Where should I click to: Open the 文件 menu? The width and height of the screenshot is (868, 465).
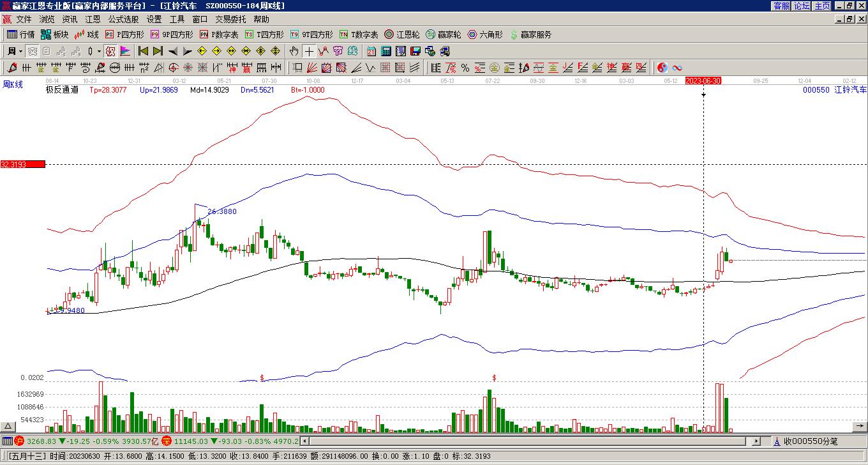click(24, 20)
